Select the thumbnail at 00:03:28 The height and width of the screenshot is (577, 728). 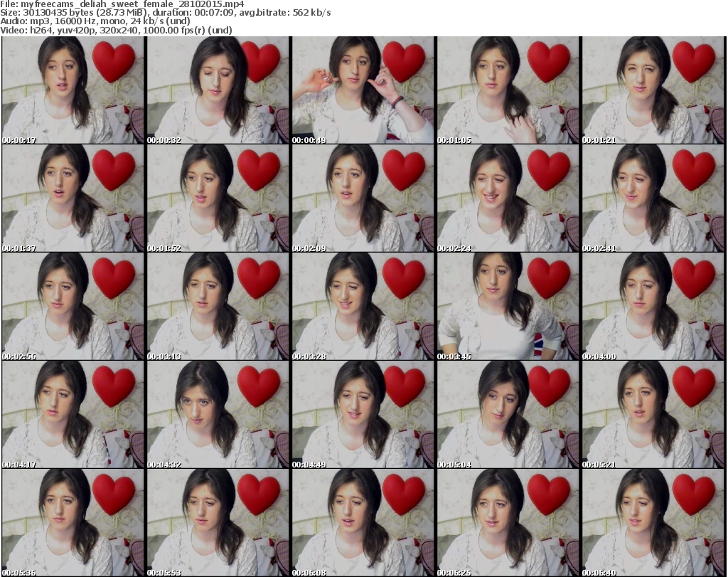[x=363, y=307]
